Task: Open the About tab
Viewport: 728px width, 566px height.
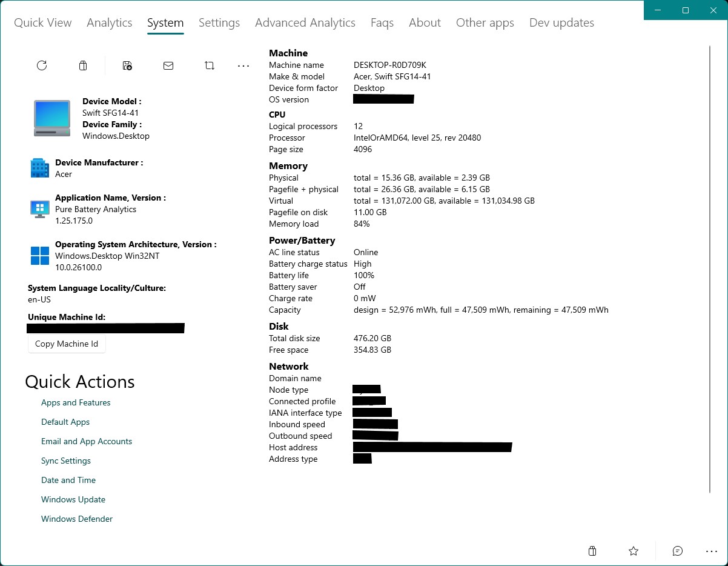Action: [x=425, y=22]
